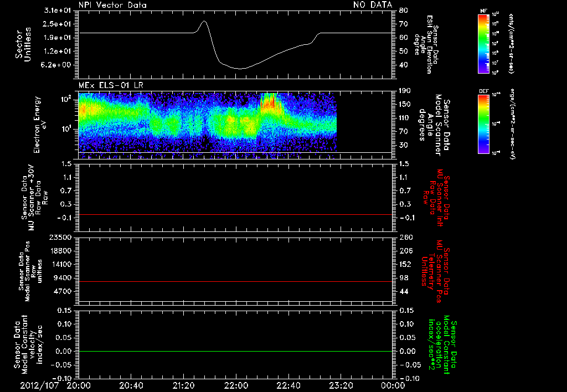Viewport: 567px width, 392px height.
Task: Click the green 'Model Constant acceleration' label
Action: 442,344
